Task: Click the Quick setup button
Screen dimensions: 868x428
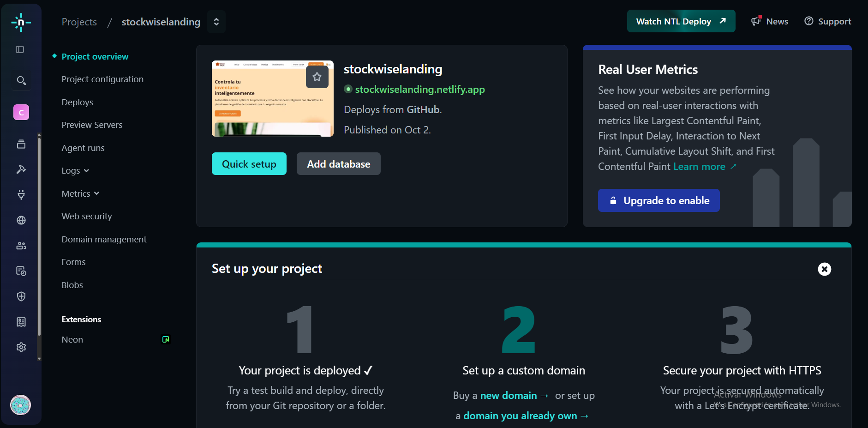Action: [x=249, y=164]
